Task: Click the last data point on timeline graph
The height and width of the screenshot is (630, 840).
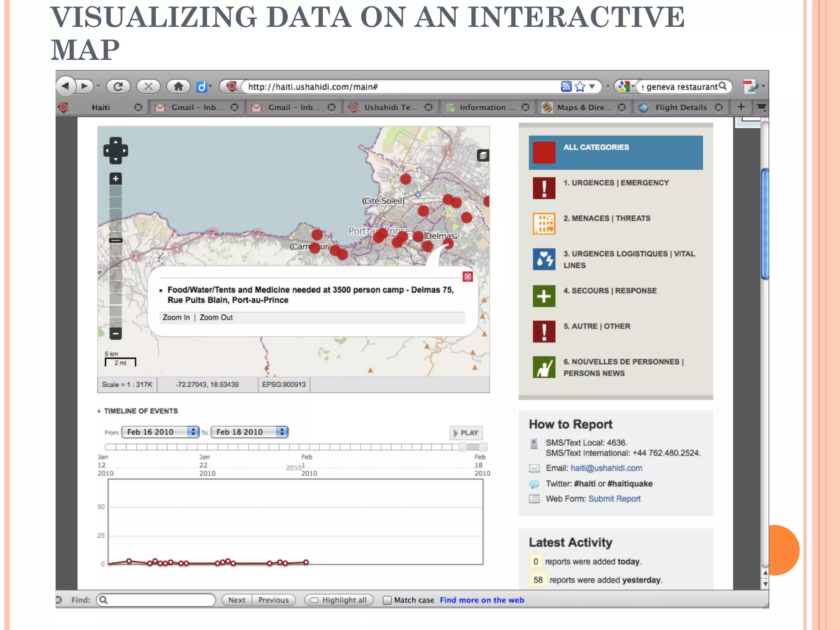Action: coord(306,562)
